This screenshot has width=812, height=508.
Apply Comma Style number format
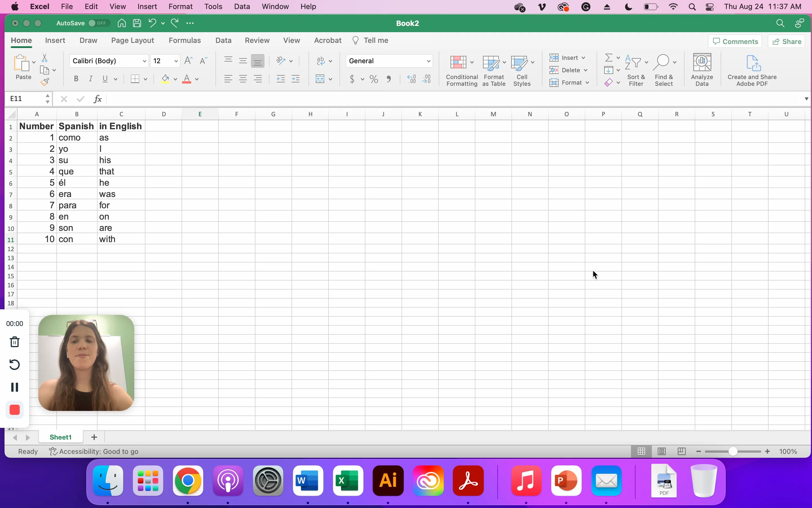[x=389, y=79]
